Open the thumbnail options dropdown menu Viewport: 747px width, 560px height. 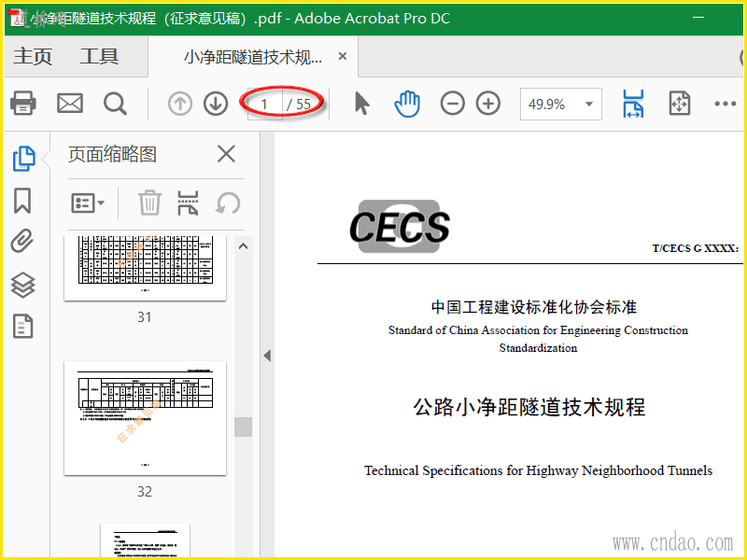(x=88, y=203)
